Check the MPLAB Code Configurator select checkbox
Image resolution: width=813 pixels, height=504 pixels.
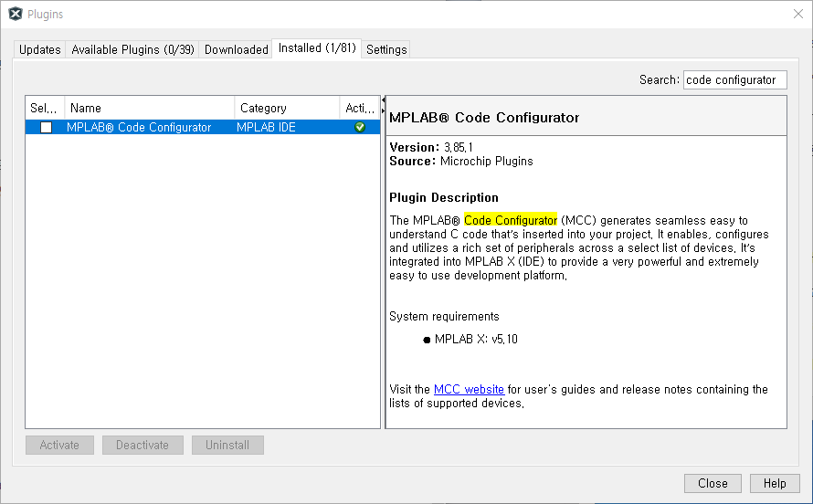point(47,128)
